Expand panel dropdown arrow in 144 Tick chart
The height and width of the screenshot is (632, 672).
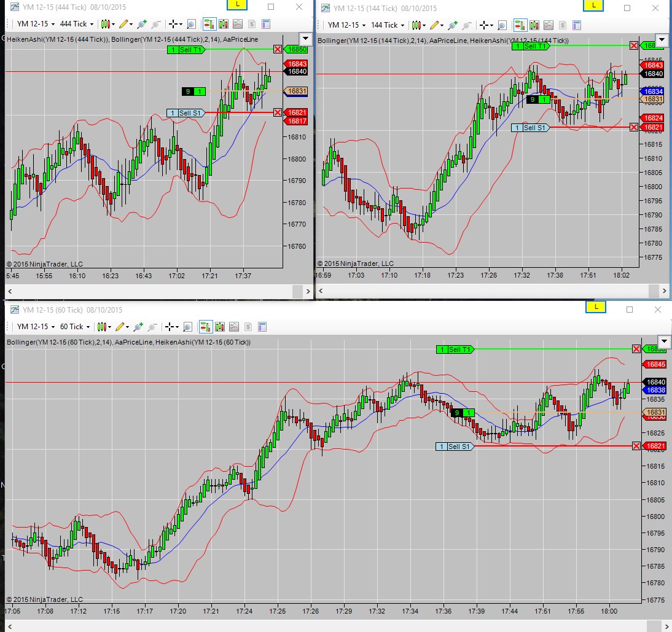pos(662,40)
